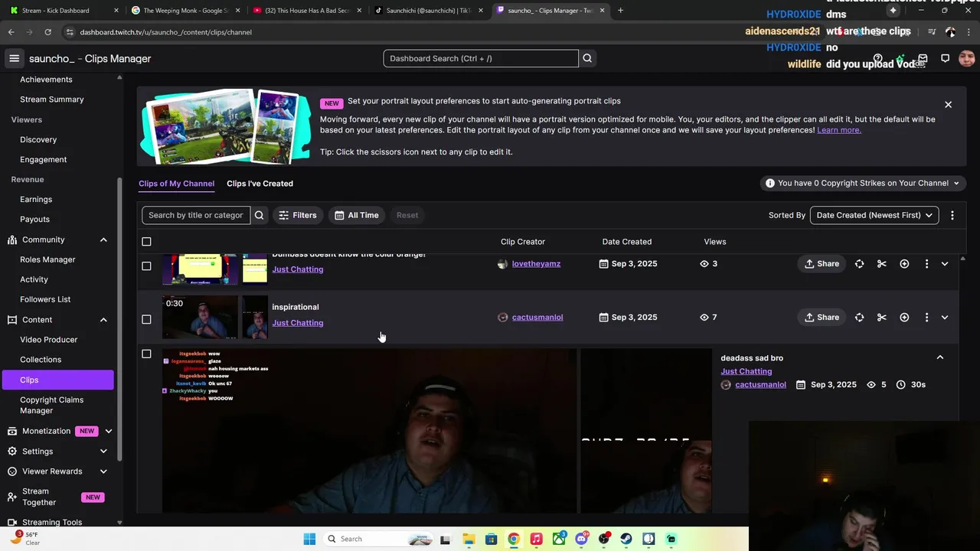Click the clip search magnifier icon
This screenshot has height=551, width=980.
[x=259, y=215]
